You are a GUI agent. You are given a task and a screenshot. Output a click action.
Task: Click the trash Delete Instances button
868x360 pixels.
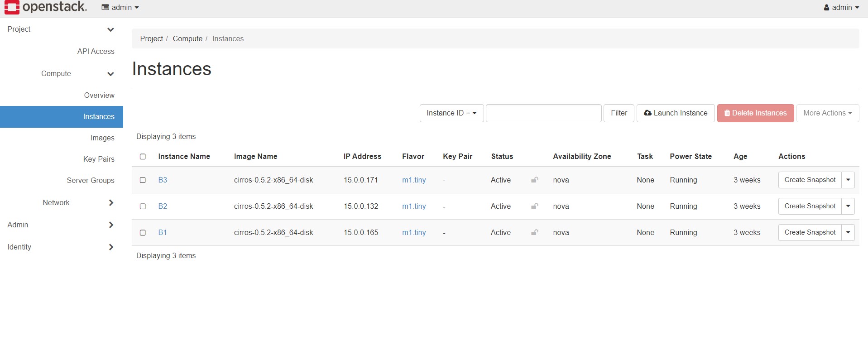pos(755,113)
